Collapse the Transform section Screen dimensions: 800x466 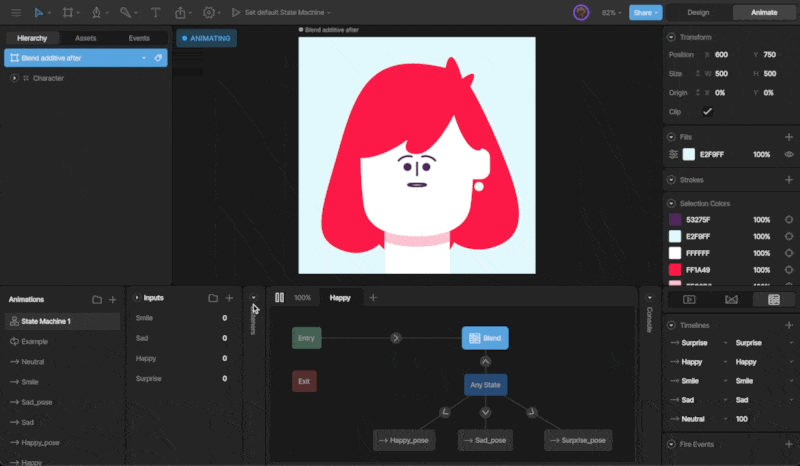(x=670, y=37)
